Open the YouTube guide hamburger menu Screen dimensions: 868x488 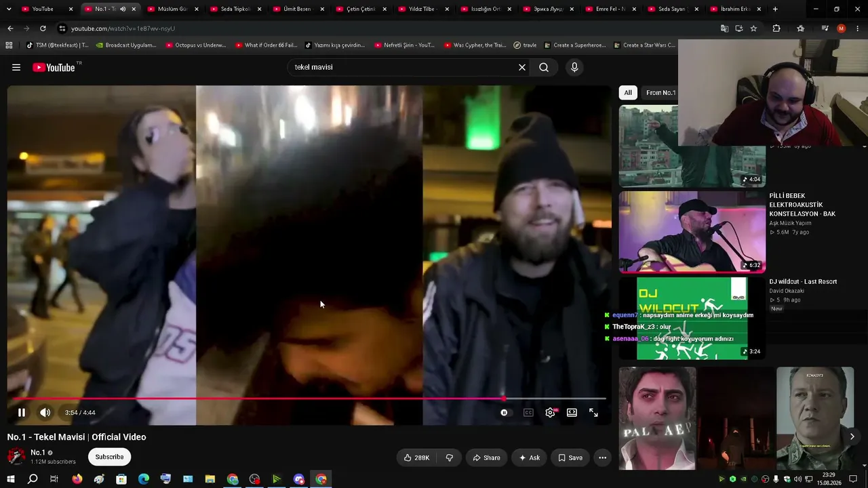[16, 67]
